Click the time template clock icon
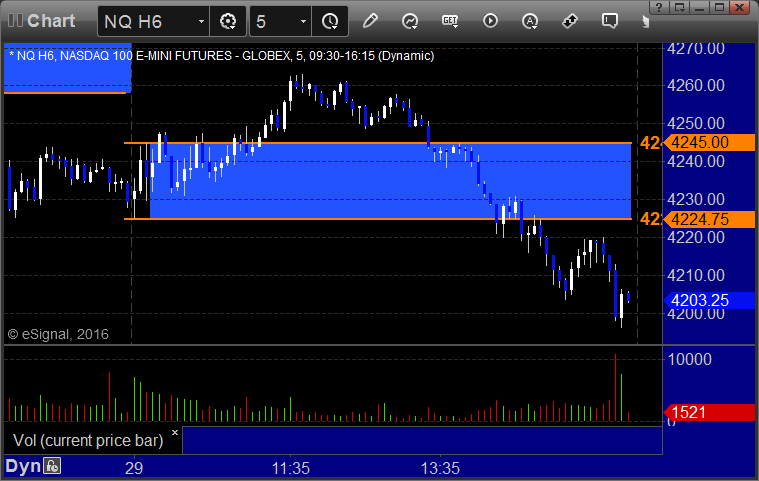 [330, 21]
